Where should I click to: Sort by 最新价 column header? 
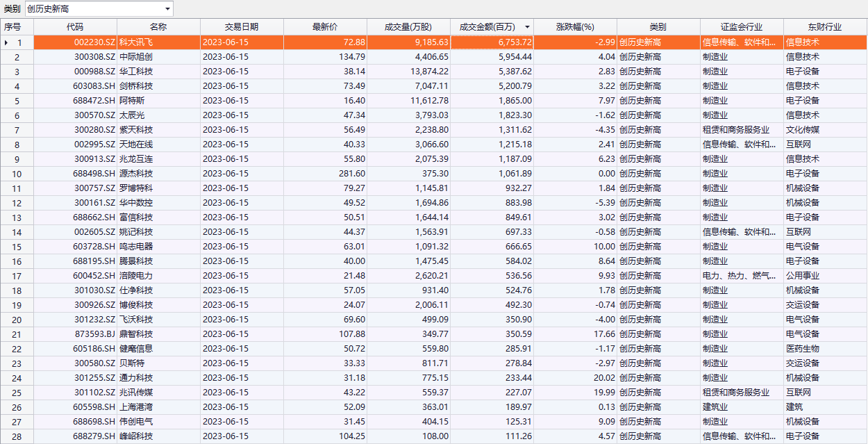pos(325,27)
